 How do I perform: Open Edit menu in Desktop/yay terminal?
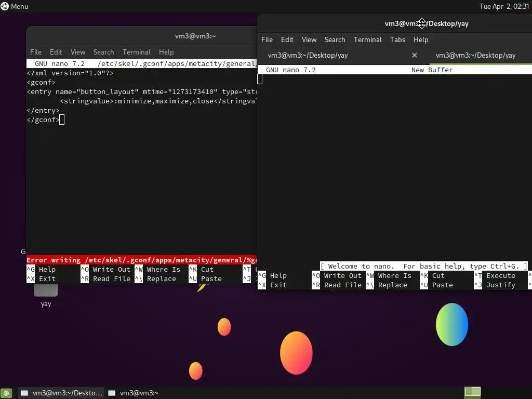(287, 39)
